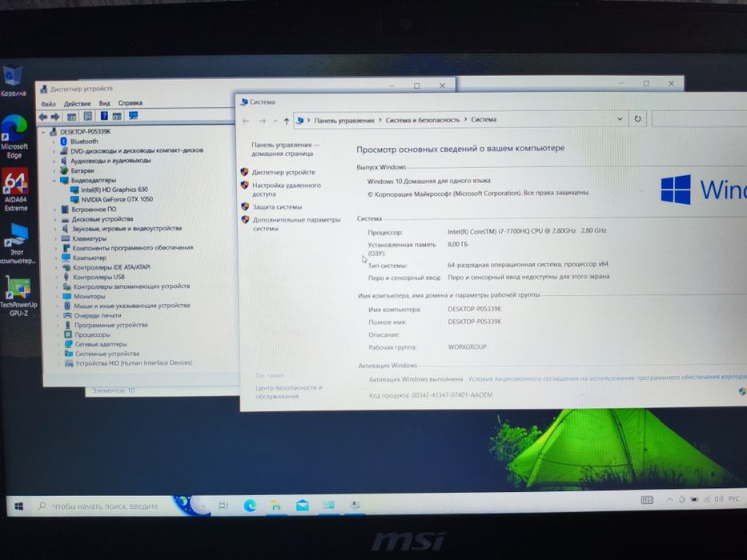Select Устройства HID (Human Interface Devices) row
747x560 pixels.
[x=134, y=363]
